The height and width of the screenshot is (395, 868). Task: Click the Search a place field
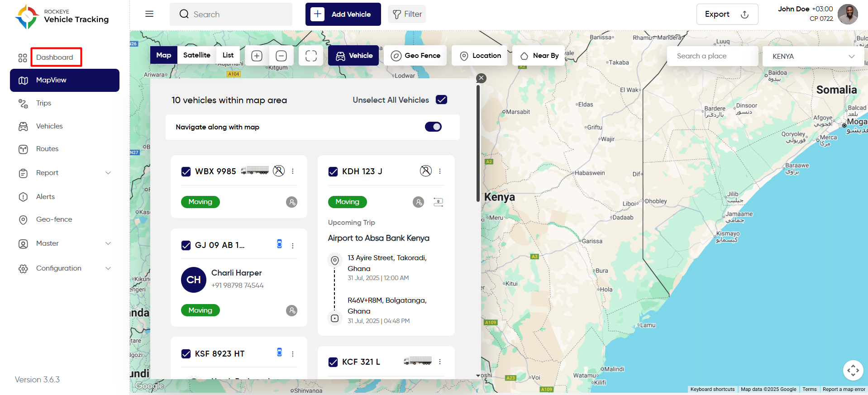712,56
